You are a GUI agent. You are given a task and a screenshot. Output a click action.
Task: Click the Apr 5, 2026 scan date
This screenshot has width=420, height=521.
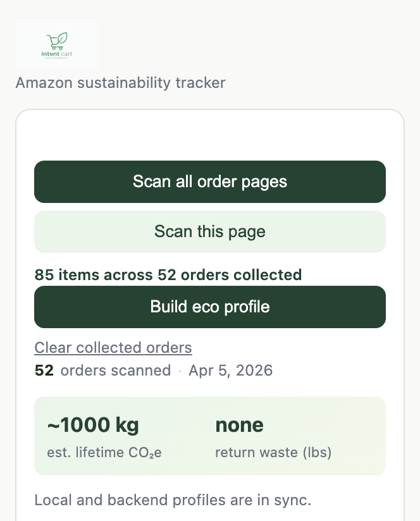231,371
